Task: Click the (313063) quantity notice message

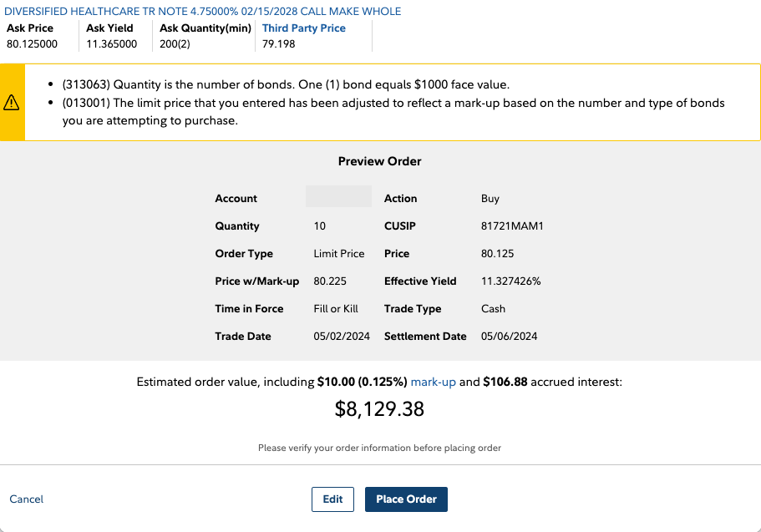Action: 286,84
